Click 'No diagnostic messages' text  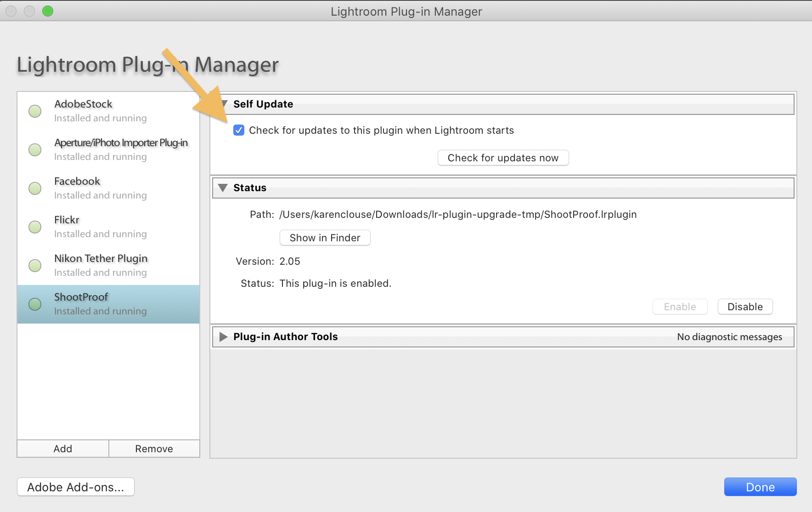click(729, 337)
